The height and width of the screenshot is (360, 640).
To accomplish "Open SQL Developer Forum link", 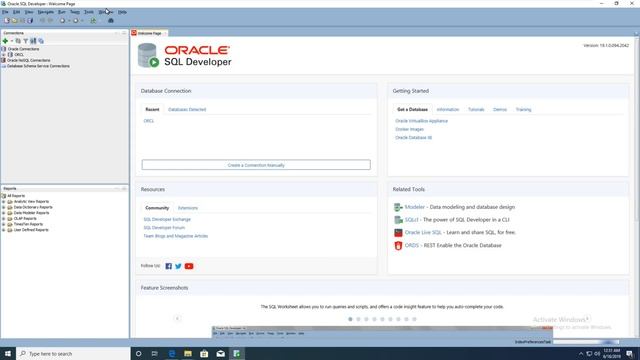I will pos(164,228).
